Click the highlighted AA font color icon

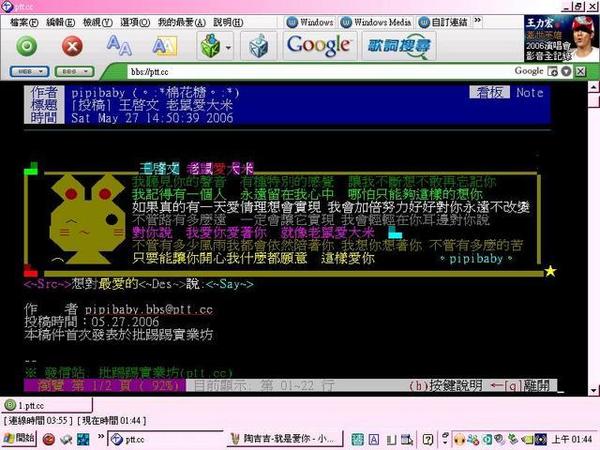[x=165, y=46]
